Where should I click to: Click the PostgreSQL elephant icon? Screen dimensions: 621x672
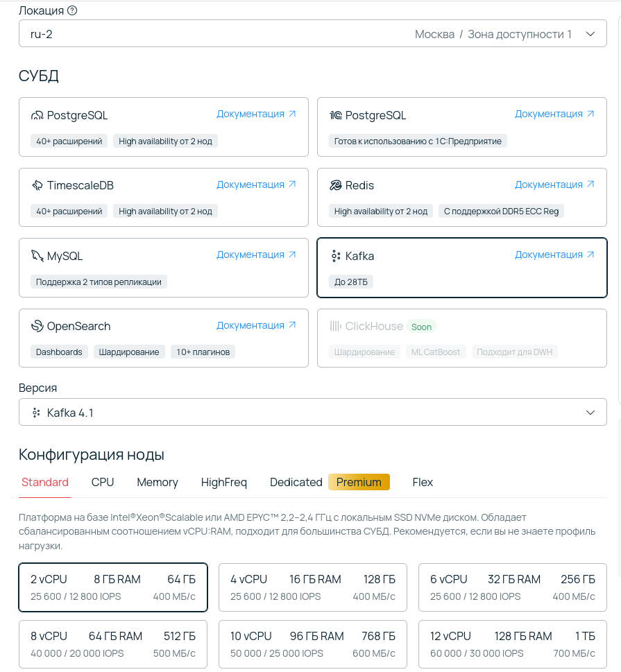pyautogui.click(x=37, y=115)
